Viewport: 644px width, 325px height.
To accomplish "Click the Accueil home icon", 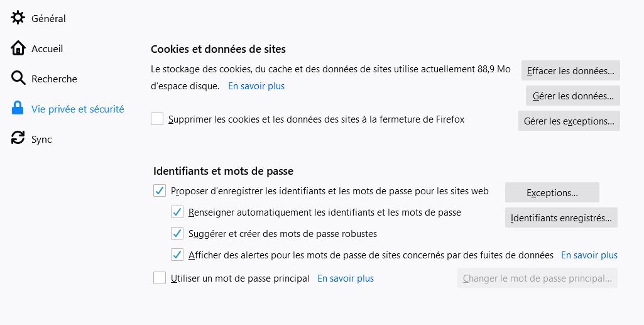I will 18,48.
